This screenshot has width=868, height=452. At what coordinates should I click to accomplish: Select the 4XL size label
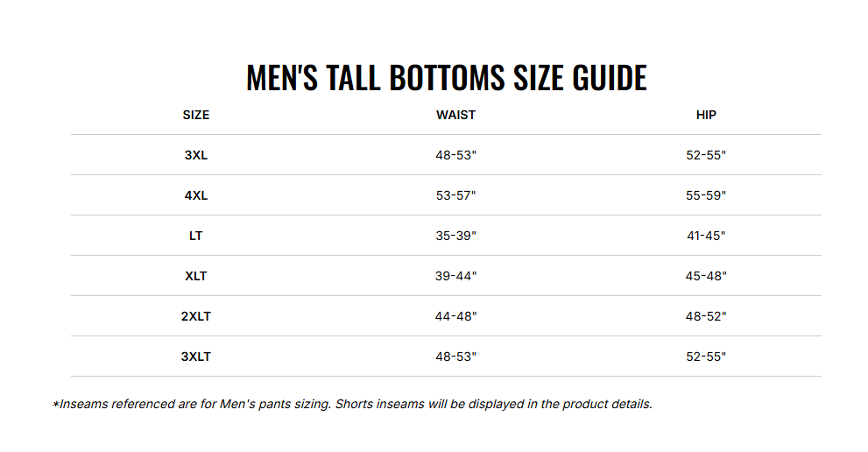click(x=196, y=195)
